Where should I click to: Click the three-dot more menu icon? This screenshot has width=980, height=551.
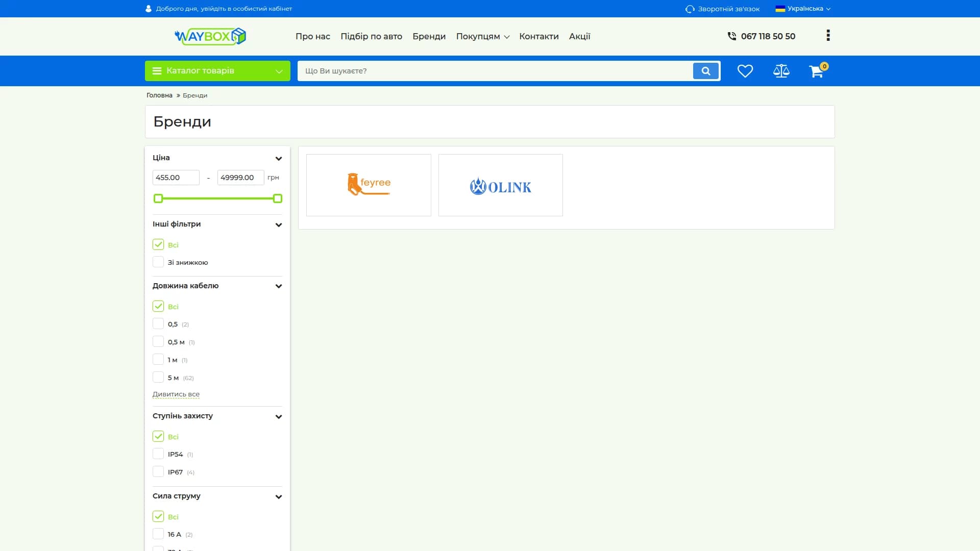(x=828, y=35)
